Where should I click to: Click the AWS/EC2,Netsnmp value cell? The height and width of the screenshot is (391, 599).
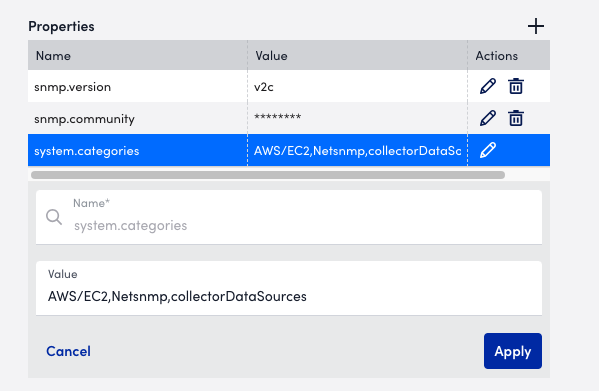pos(358,150)
